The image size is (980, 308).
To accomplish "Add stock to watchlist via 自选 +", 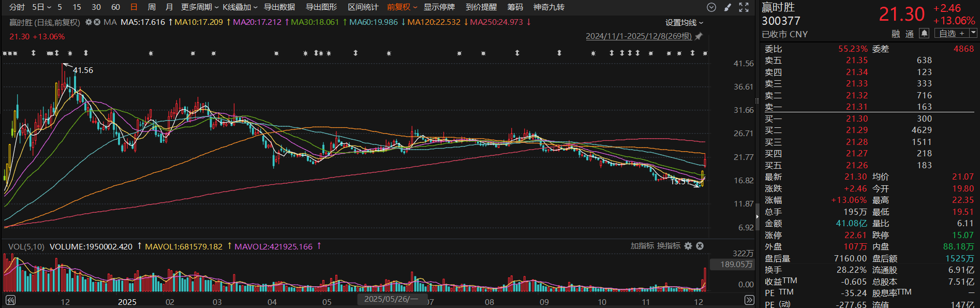I will point(952,33).
